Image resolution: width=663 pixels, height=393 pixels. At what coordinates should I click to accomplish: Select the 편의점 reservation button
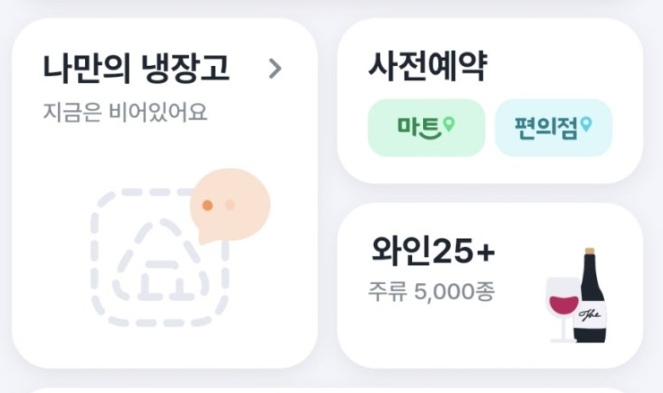[x=553, y=128]
